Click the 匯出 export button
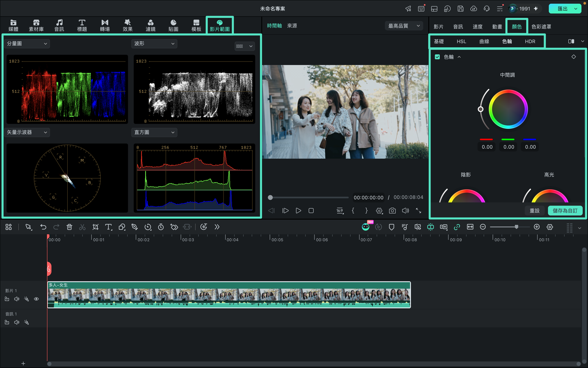588x368 pixels. pyautogui.click(x=562, y=9)
